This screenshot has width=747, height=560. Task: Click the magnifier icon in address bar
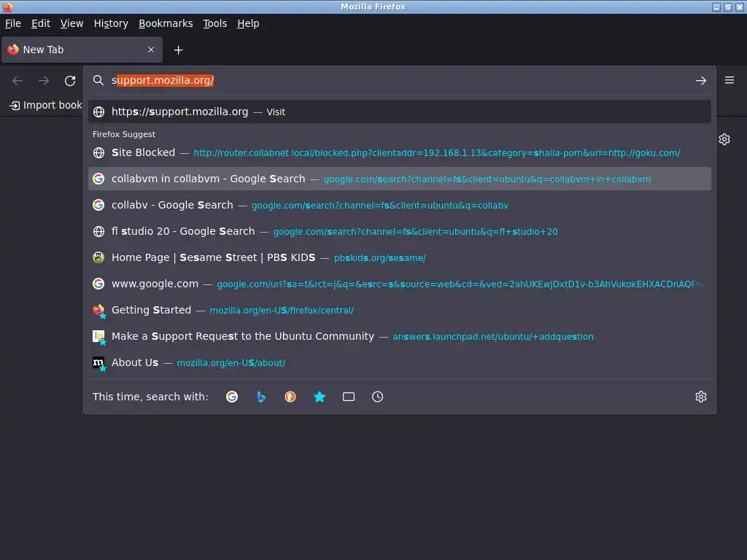click(98, 80)
